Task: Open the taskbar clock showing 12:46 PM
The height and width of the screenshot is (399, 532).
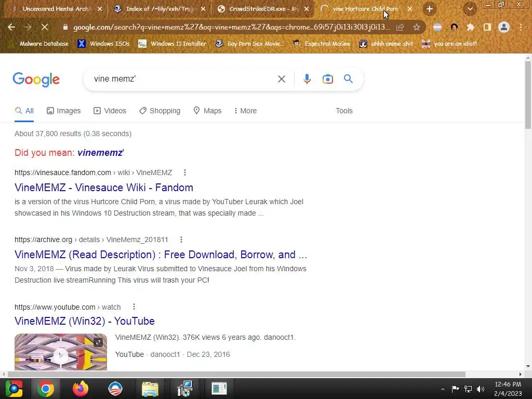Action: tap(508, 389)
